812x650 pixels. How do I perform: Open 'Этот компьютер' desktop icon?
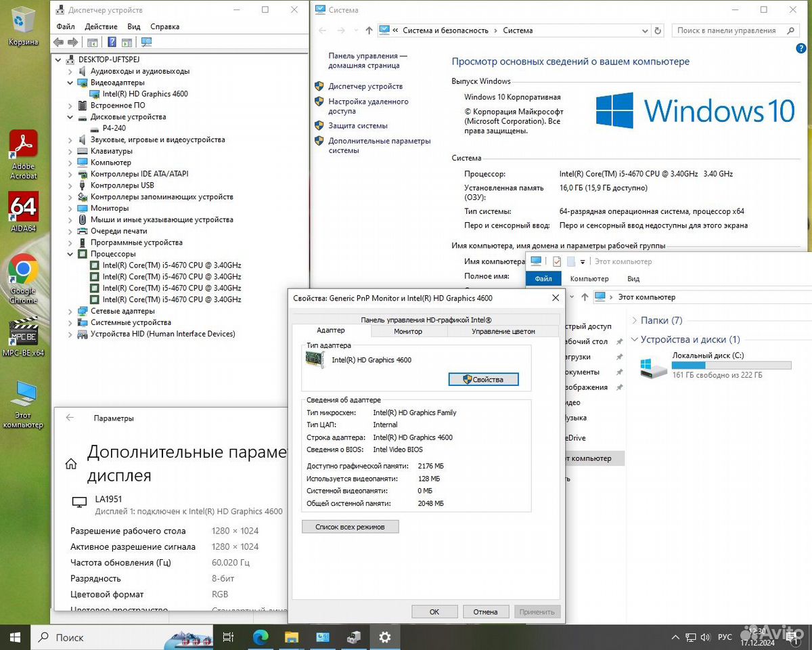coord(23,404)
